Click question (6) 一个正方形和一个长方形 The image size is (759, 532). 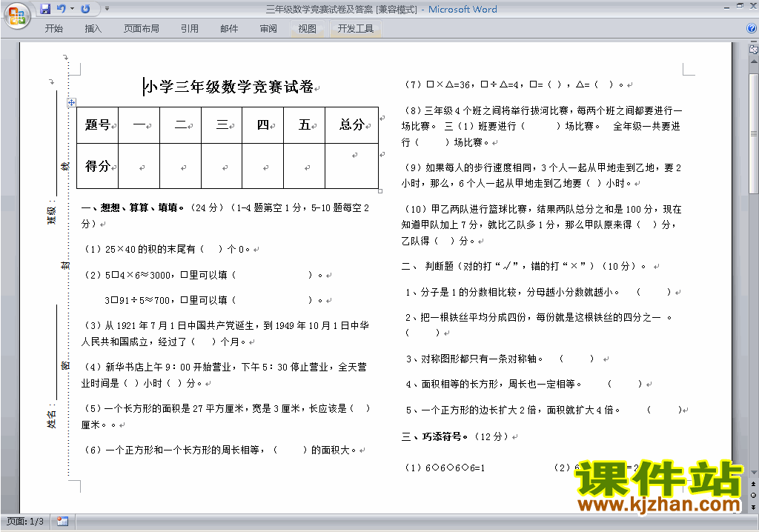tap(221, 450)
